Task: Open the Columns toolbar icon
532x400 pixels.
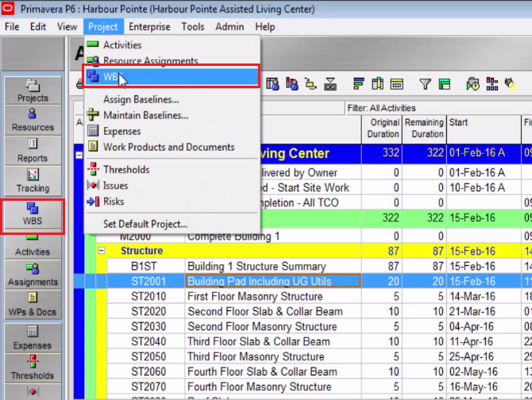Action: [x=378, y=83]
